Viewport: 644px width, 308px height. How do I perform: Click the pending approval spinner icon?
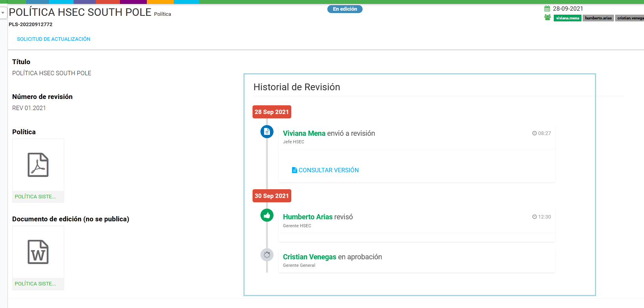[x=267, y=255]
